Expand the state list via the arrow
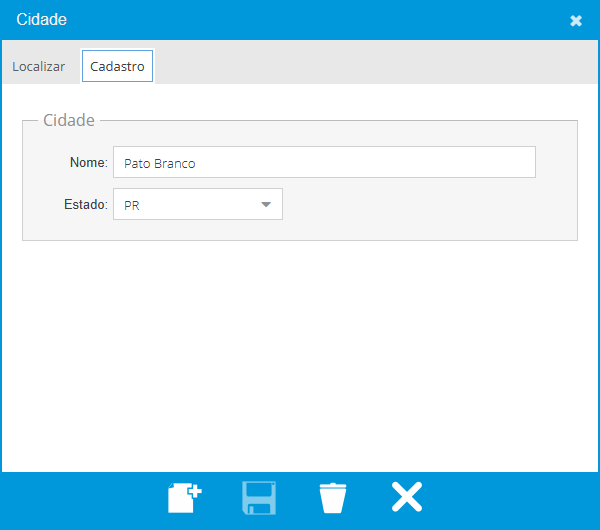Image resolution: width=600 pixels, height=530 pixels. (x=266, y=205)
